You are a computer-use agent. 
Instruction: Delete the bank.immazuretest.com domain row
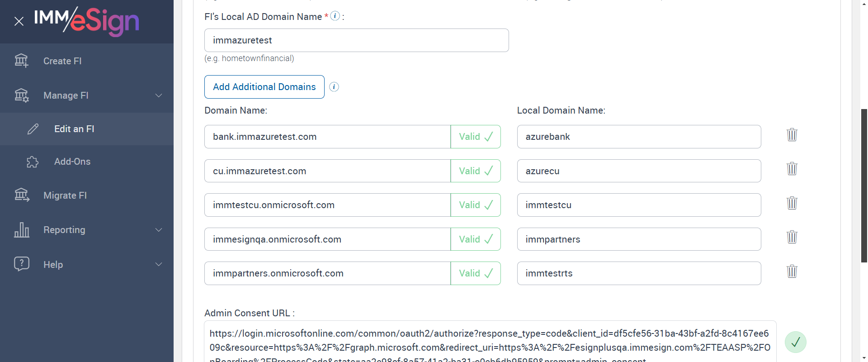click(792, 135)
